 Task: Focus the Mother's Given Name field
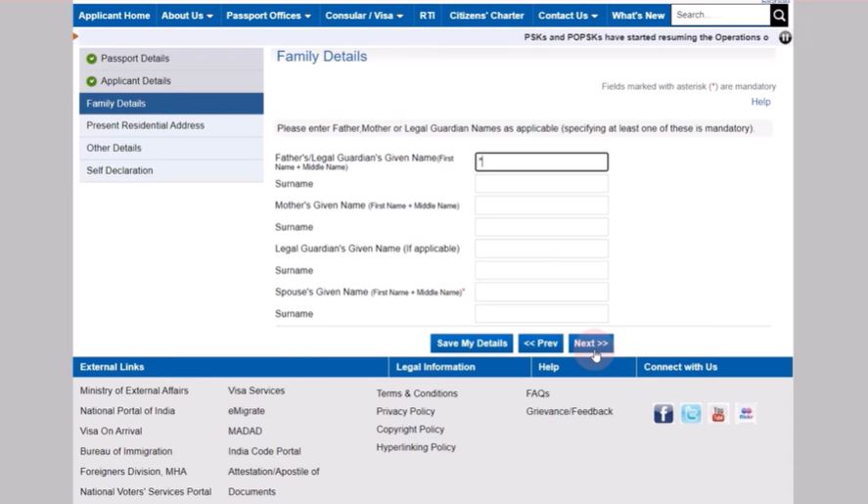click(x=541, y=206)
